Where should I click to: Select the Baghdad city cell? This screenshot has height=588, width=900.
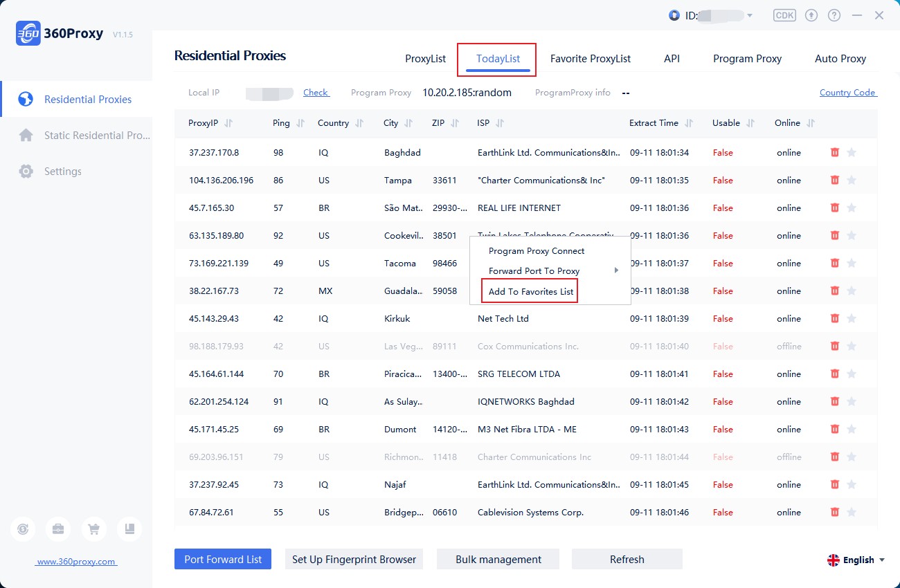pyautogui.click(x=402, y=153)
